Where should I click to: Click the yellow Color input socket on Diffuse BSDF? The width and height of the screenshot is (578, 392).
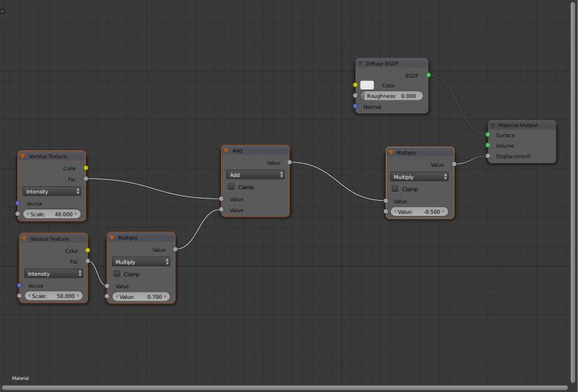355,84
